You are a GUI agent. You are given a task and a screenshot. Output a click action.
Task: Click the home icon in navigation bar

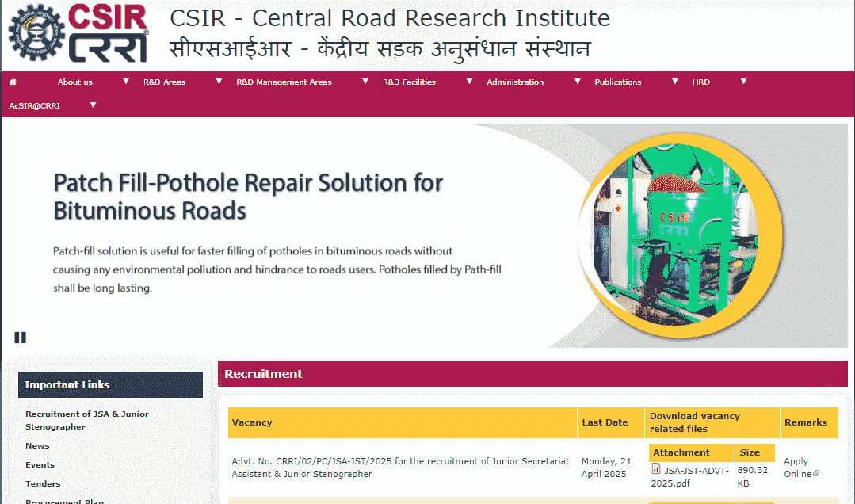13,82
